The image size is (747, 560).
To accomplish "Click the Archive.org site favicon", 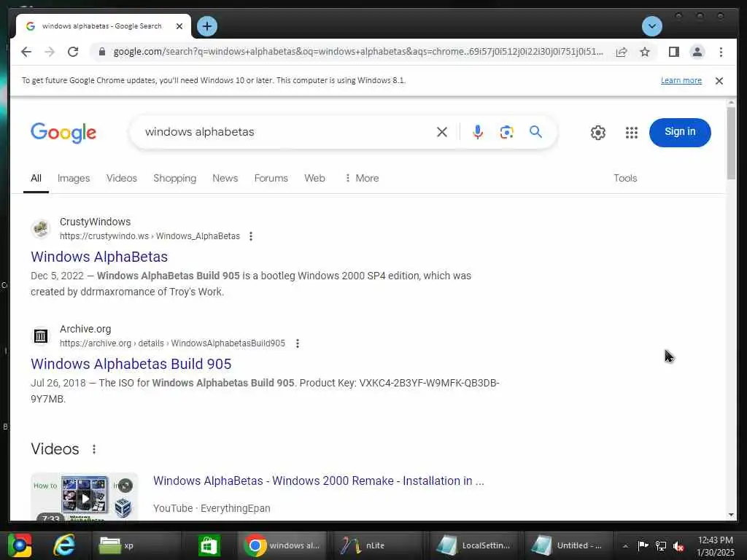I will pyautogui.click(x=41, y=335).
